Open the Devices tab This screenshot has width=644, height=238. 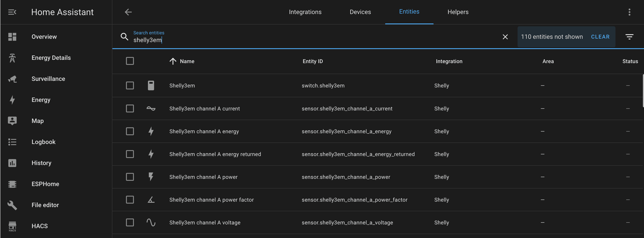point(360,12)
